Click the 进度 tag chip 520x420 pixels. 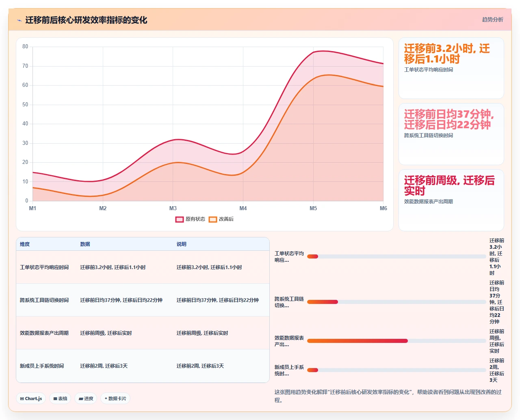pyautogui.click(x=86, y=398)
